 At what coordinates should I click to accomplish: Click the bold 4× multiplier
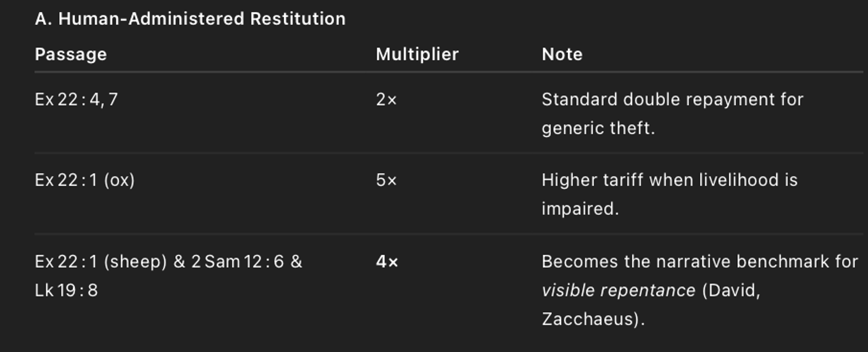(x=387, y=262)
